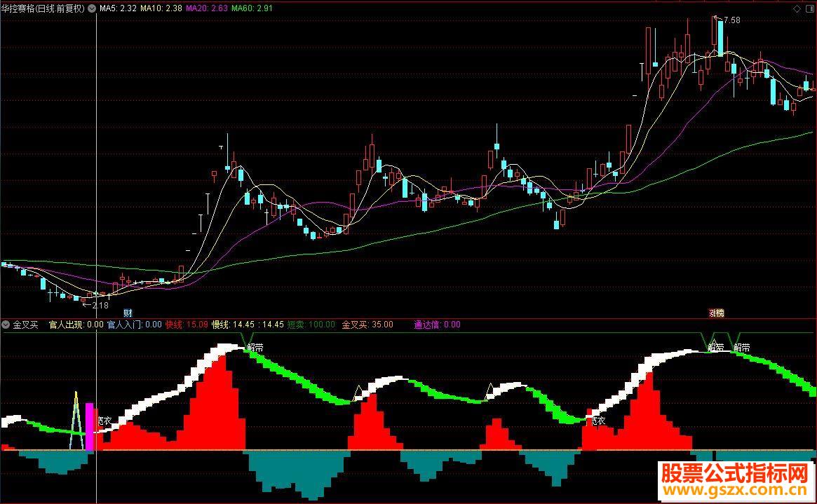Select the MA5: 2.32 label
This screenshot has height=504, width=817.
point(118,8)
